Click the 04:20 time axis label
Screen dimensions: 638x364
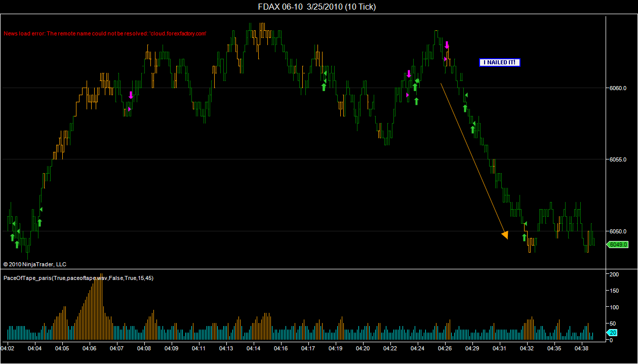tap(363, 348)
